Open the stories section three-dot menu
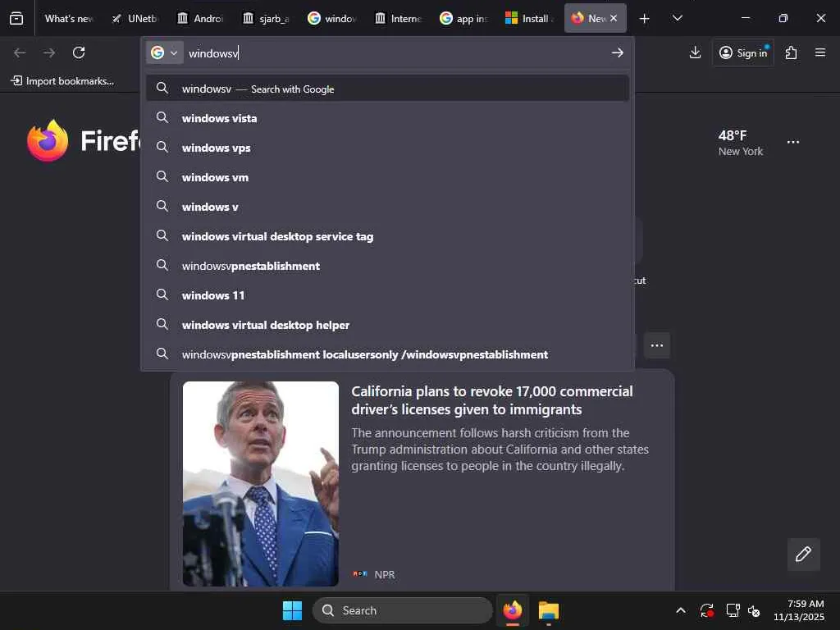 (x=657, y=345)
